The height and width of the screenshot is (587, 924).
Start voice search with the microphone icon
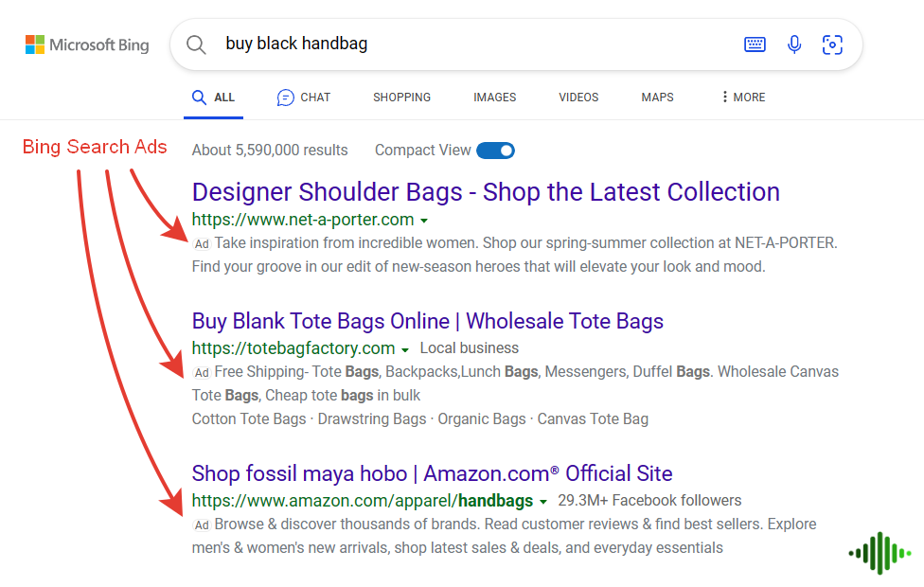[793, 44]
